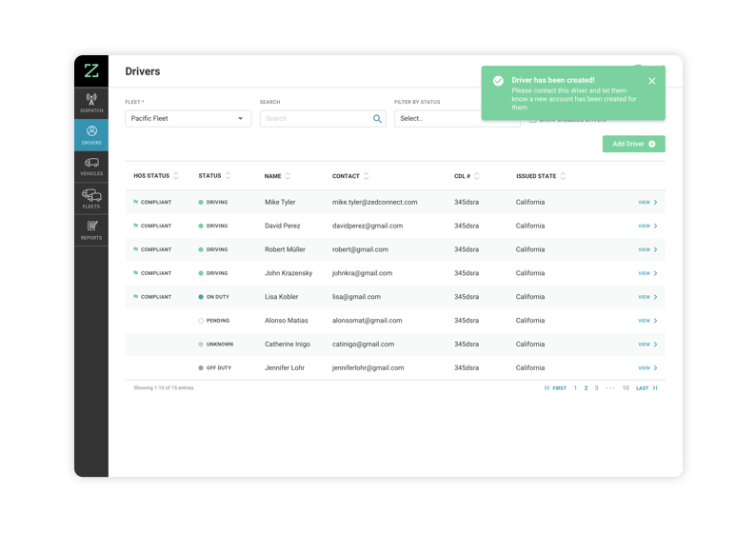View Mike Tyler's driver details

coord(647,203)
